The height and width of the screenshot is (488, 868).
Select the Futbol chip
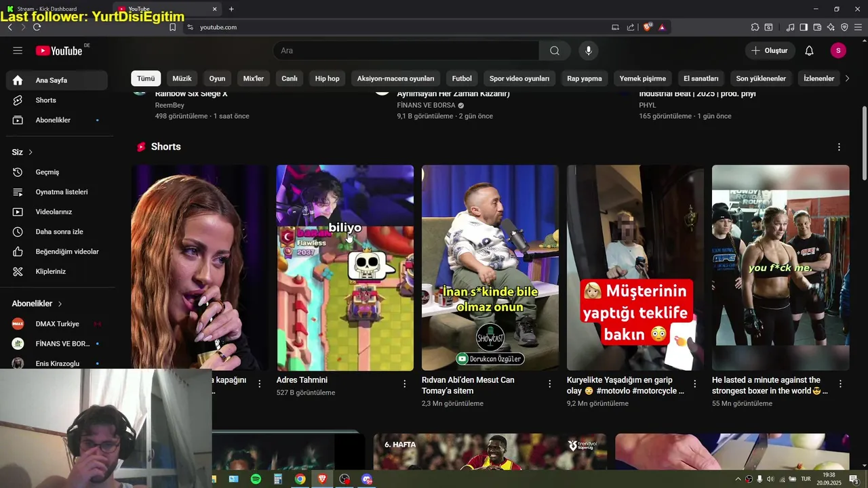pos(462,79)
